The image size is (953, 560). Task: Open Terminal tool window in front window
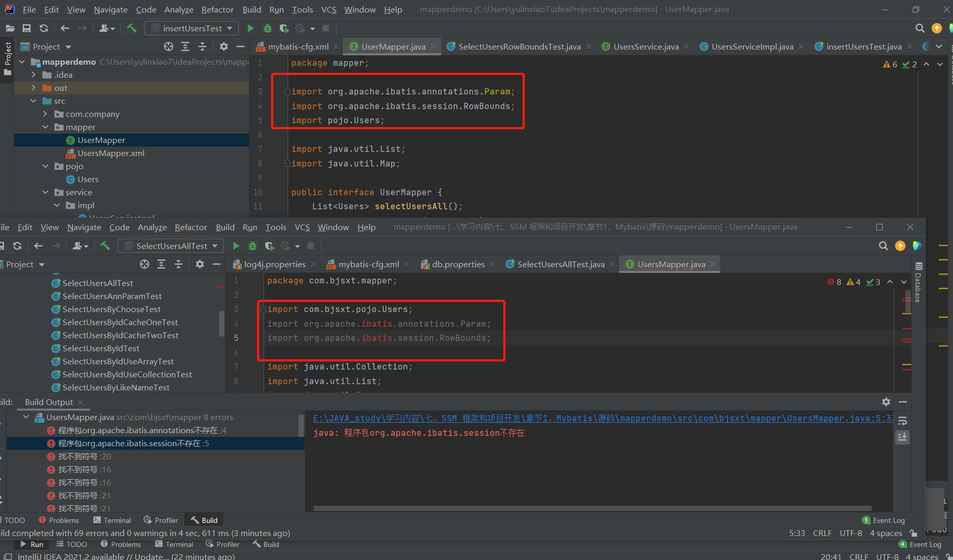(x=112, y=520)
